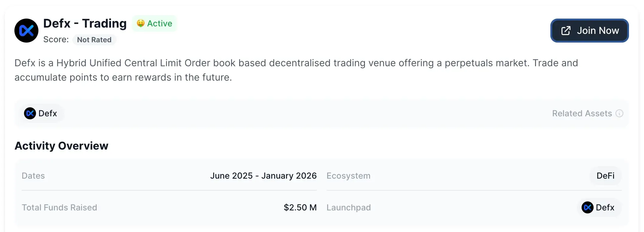This screenshot has width=644, height=232.
Task: Click the Activity Overview heading
Action: [62, 146]
